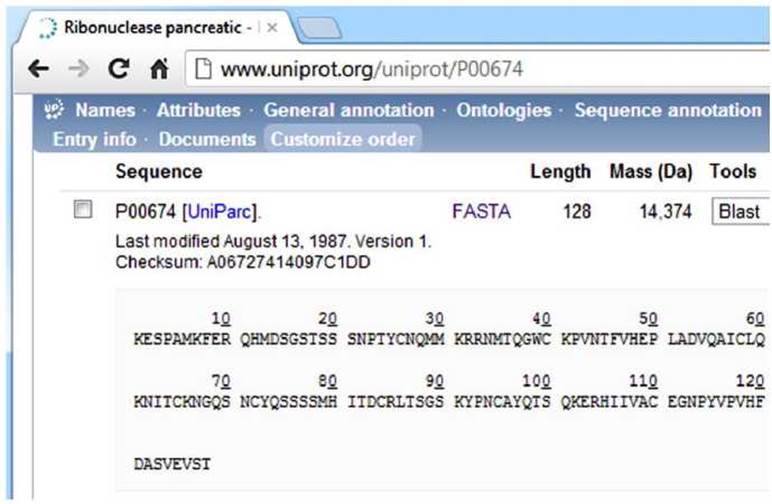This screenshot has height=504, width=772.
Task: Go to the browser home icon
Action: [x=159, y=69]
